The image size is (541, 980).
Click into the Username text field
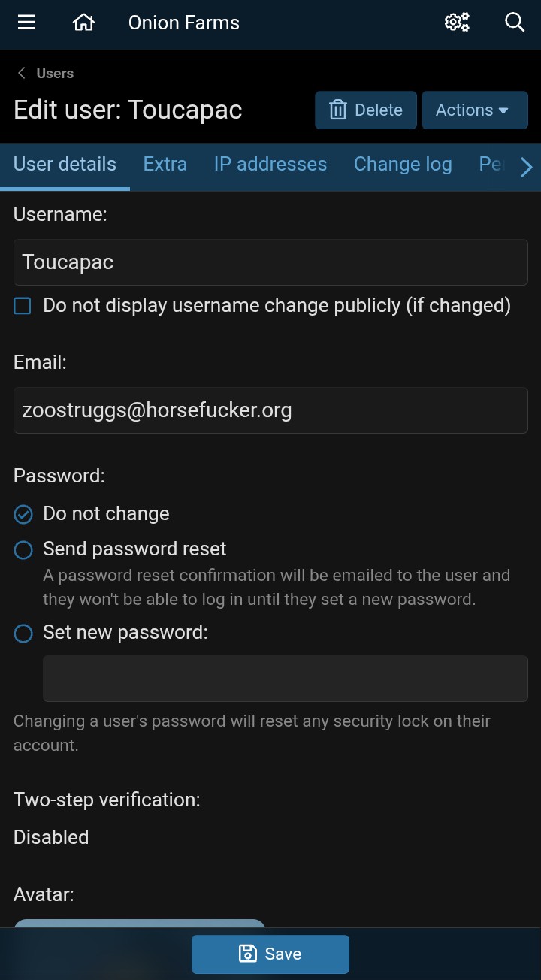tap(270, 262)
